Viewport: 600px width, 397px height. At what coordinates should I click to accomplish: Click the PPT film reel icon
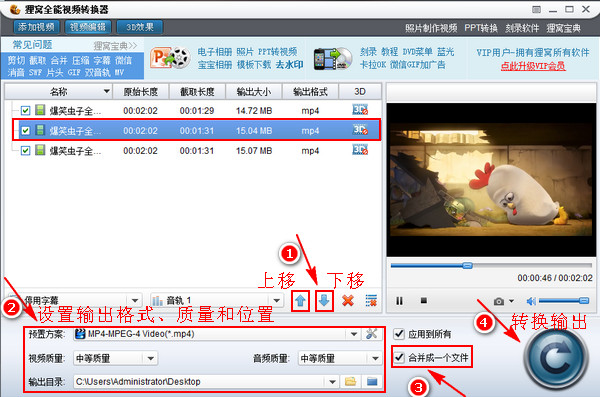(170, 58)
